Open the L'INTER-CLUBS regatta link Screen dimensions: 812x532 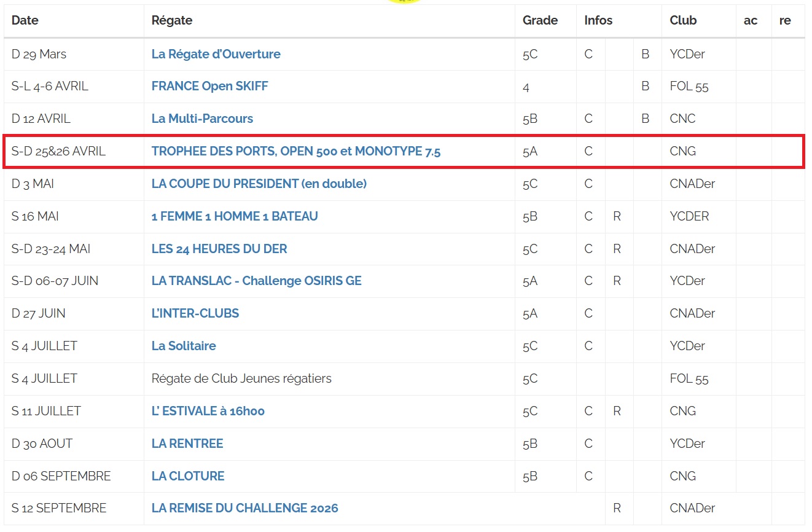point(195,313)
